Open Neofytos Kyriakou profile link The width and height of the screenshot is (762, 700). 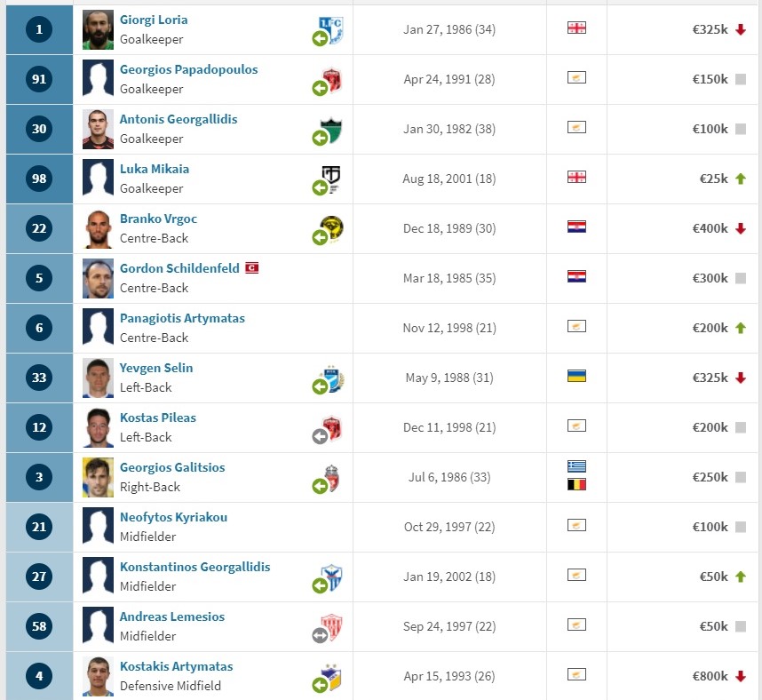[x=173, y=517]
